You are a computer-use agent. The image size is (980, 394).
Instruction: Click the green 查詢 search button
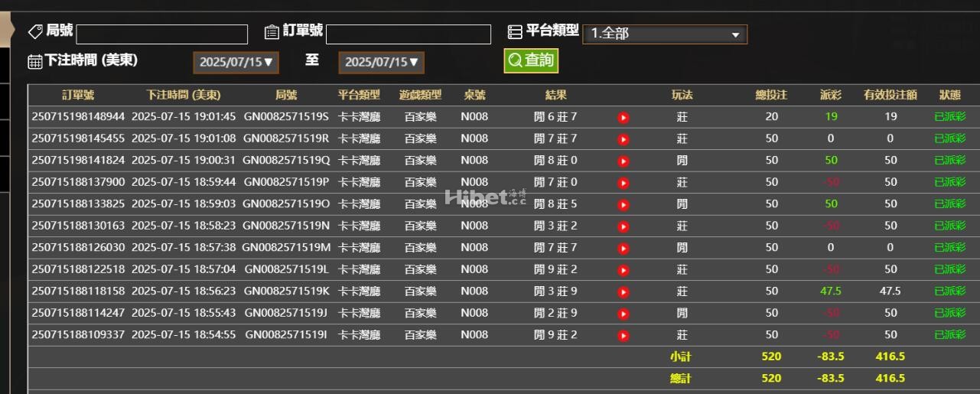(x=531, y=60)
